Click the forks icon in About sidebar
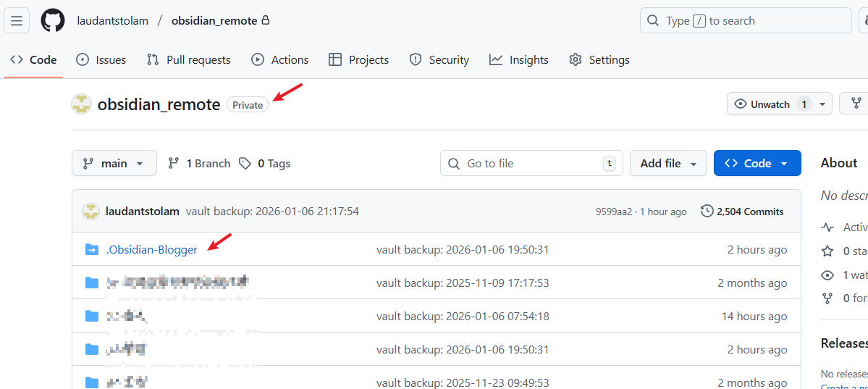 (827, 298)
